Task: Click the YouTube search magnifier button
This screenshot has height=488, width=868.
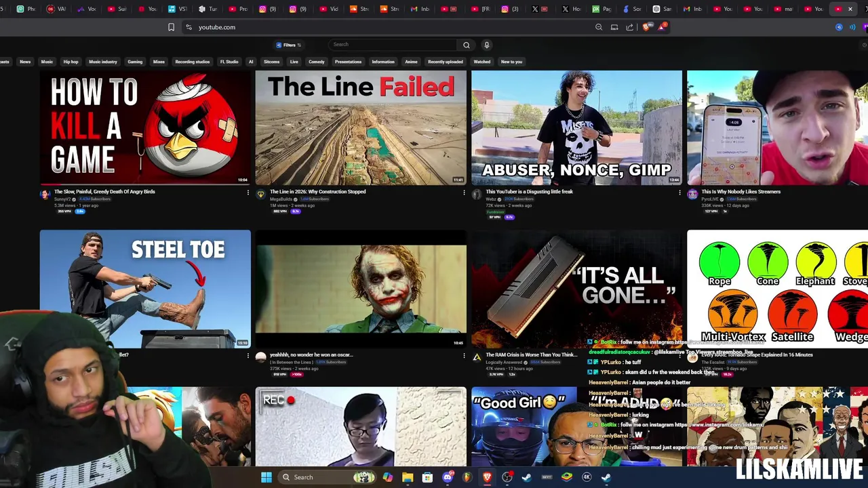Action: [467, 45]
